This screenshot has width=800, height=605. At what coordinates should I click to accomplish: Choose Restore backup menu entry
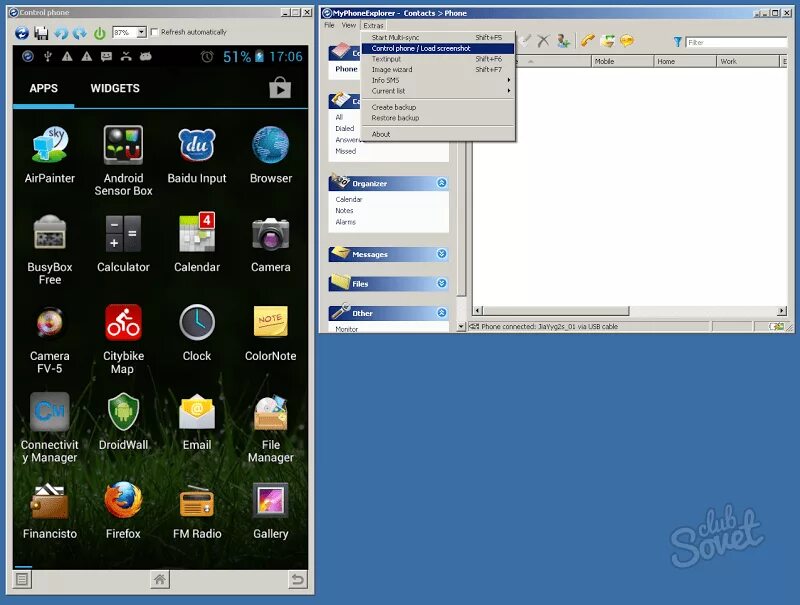point(438,118)
